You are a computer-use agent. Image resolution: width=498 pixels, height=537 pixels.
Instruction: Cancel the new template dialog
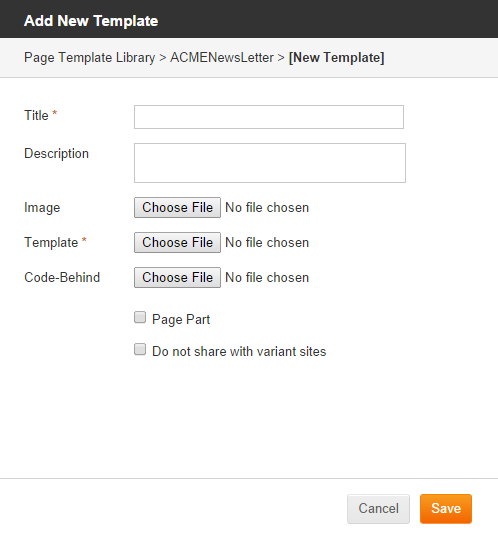(x=378, y=509)
